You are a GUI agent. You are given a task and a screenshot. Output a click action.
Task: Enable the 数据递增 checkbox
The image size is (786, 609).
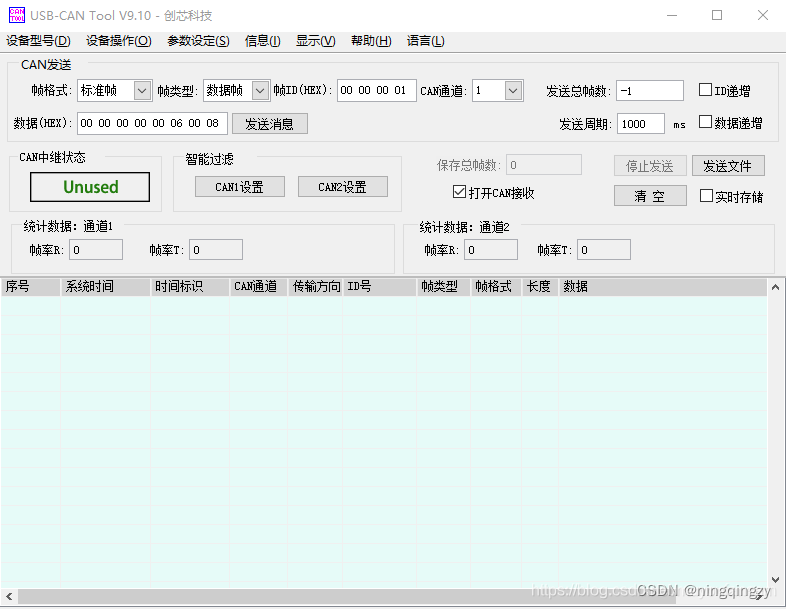tap(705, 122)
